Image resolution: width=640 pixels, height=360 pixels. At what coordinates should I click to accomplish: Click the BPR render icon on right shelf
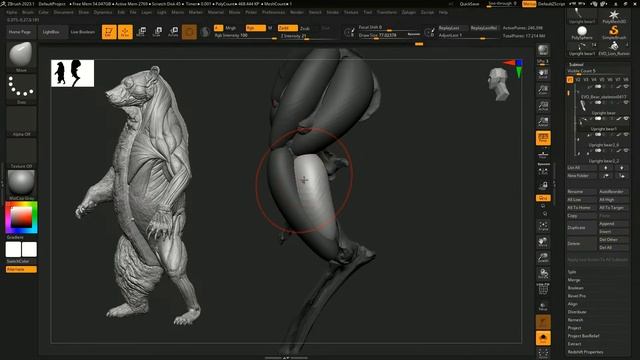pos(543,51)
